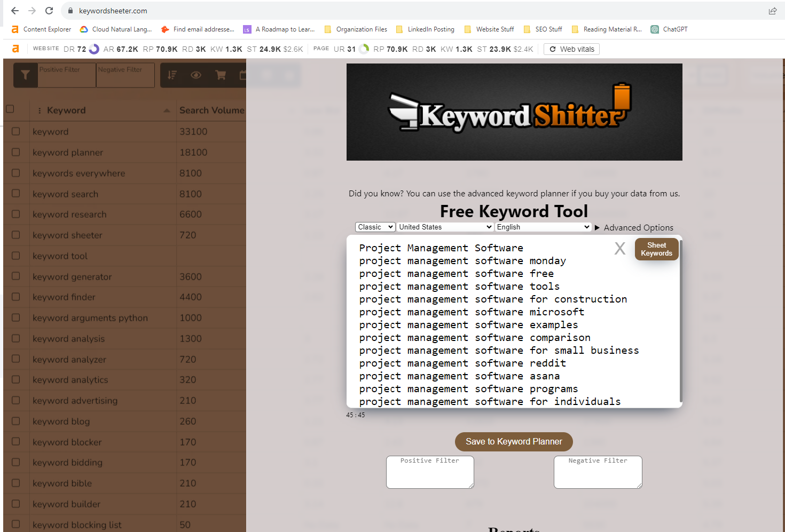
Task: Click the Web vitals button
Action: (571, 49)
